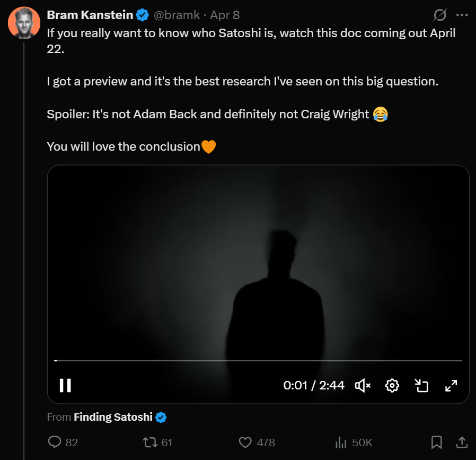
Task: Open the Grok explain icon
Action: coord(439,15)
